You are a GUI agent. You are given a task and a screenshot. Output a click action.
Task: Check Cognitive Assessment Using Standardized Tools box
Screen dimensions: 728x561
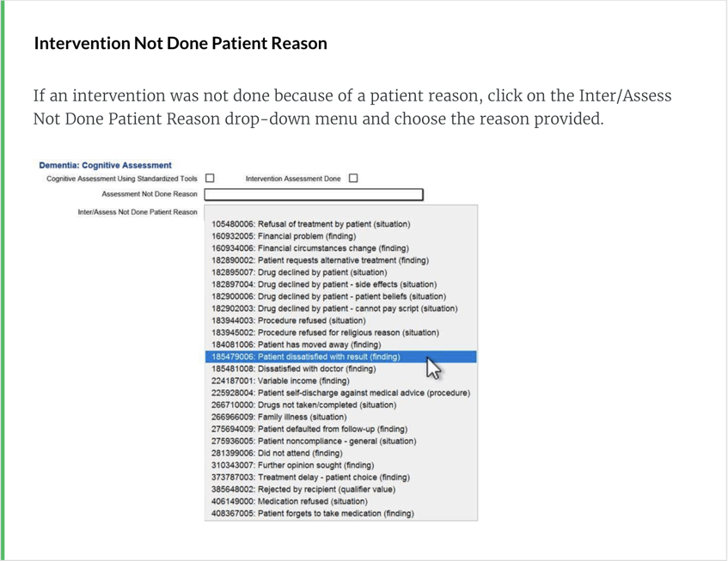(210, 179)
